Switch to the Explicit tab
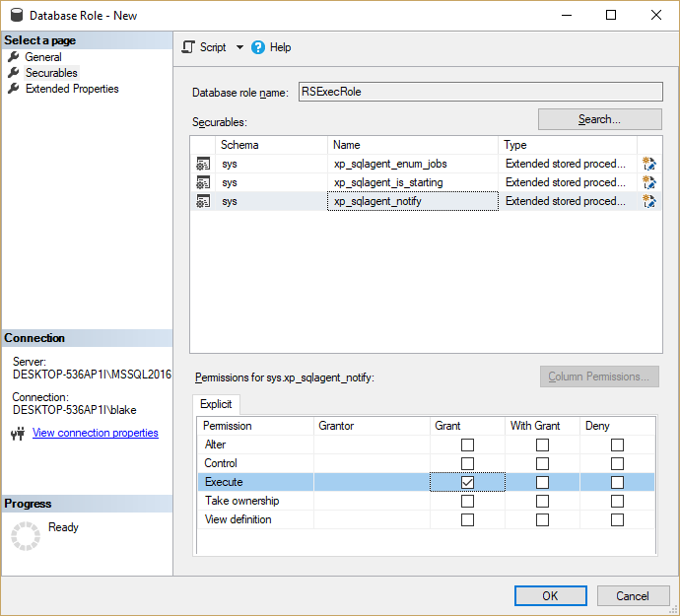 [x=216, y=404]
